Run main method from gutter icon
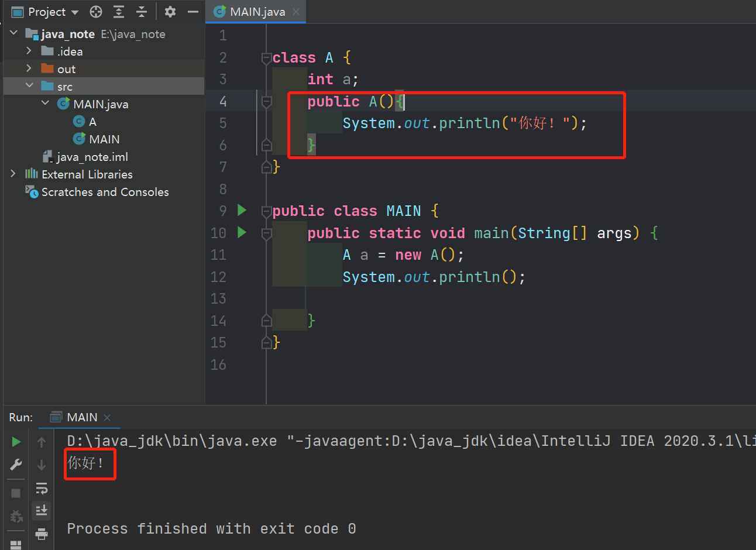 [x=242, y=232]
